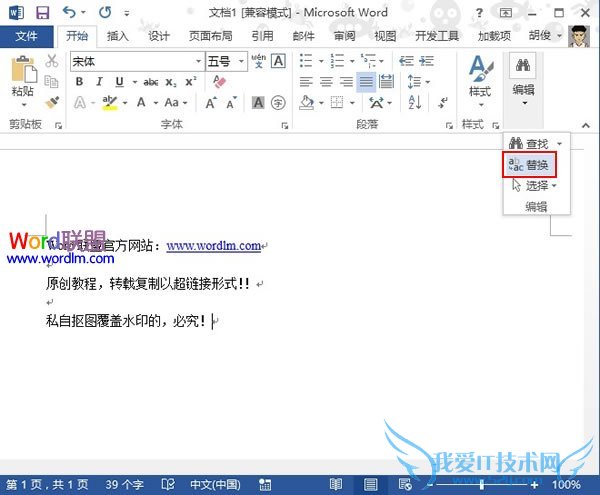Sort paragraphs A to Z
Viewport: 600px width, 495px height.
415,103
